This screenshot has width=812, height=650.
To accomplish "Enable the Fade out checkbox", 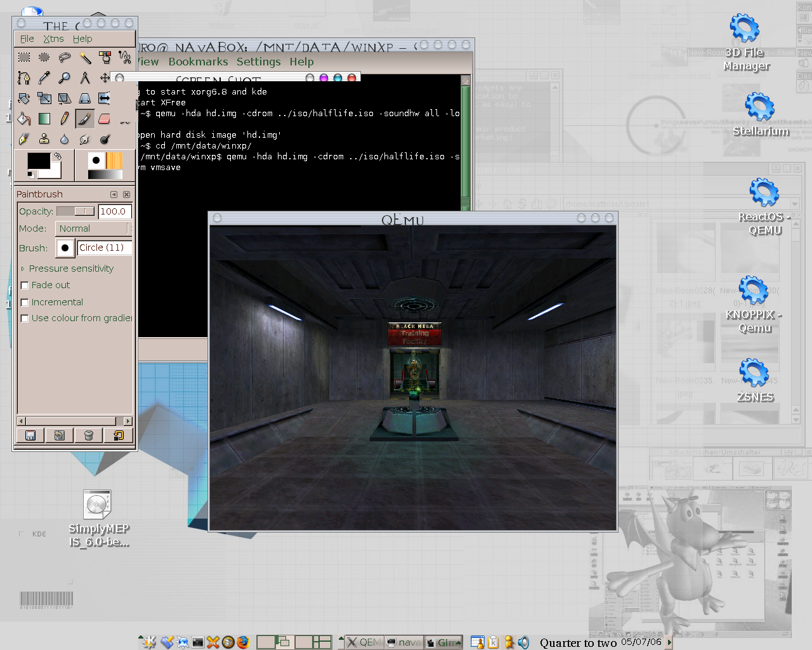I will coord(25,286).
